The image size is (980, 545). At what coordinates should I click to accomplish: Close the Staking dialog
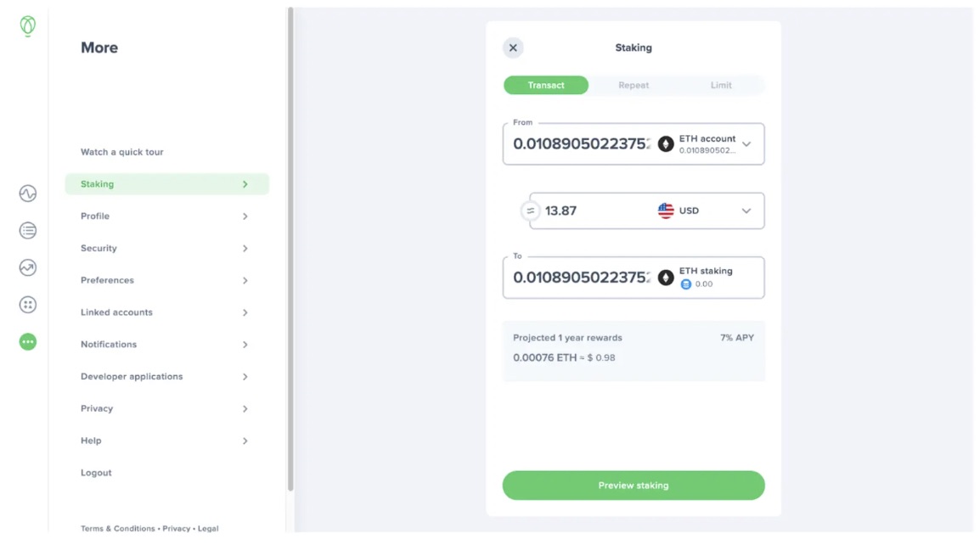click(513, 48)
